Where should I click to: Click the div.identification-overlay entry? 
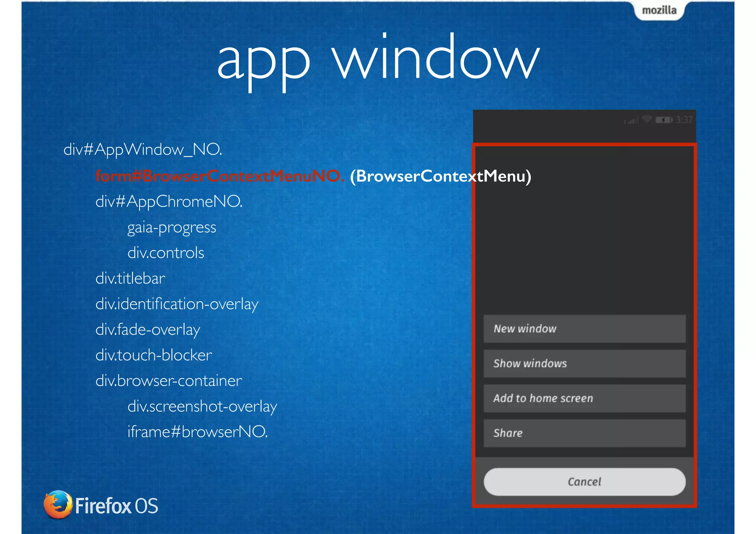click(x=177, y=304)
